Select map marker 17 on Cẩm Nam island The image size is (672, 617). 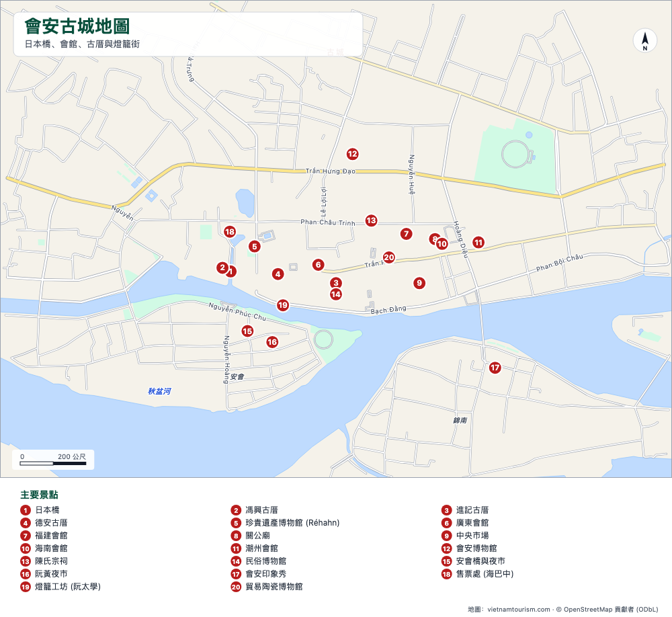click(495, 368)
